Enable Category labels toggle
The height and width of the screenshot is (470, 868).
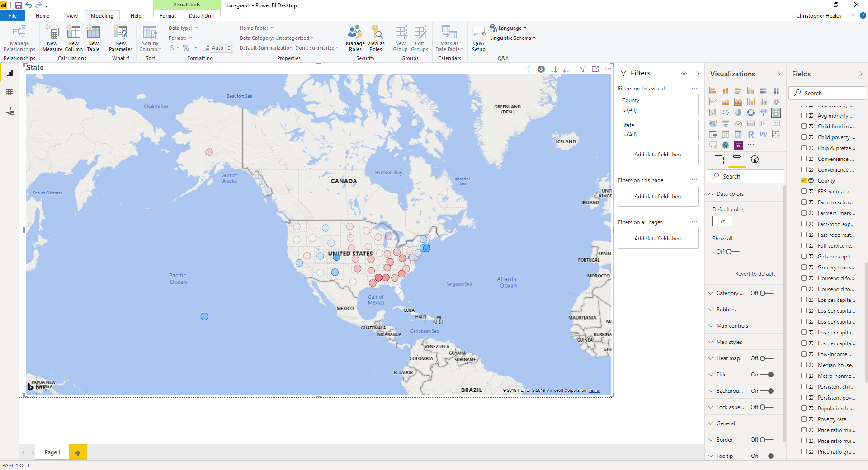(766, 293)
